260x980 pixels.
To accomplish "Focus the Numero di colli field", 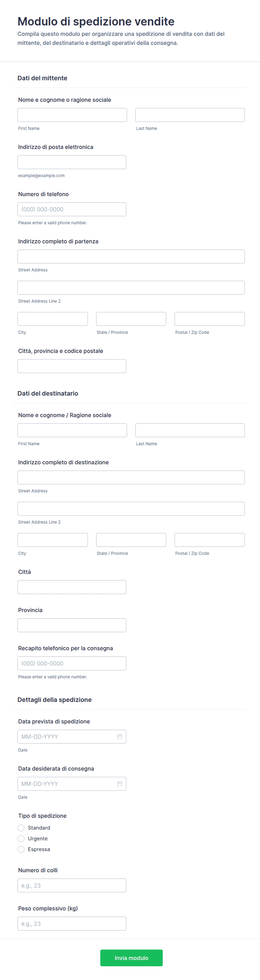I will click(x=72, y=885).
